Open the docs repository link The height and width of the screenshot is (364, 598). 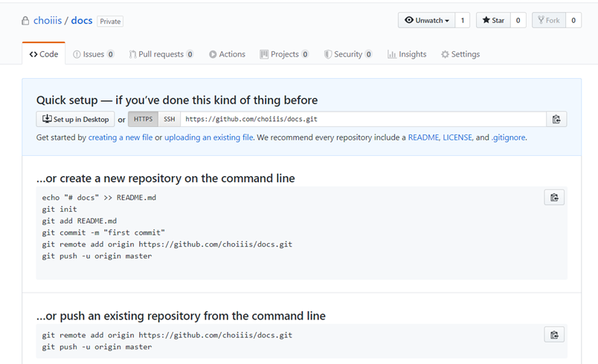[82, 21]
